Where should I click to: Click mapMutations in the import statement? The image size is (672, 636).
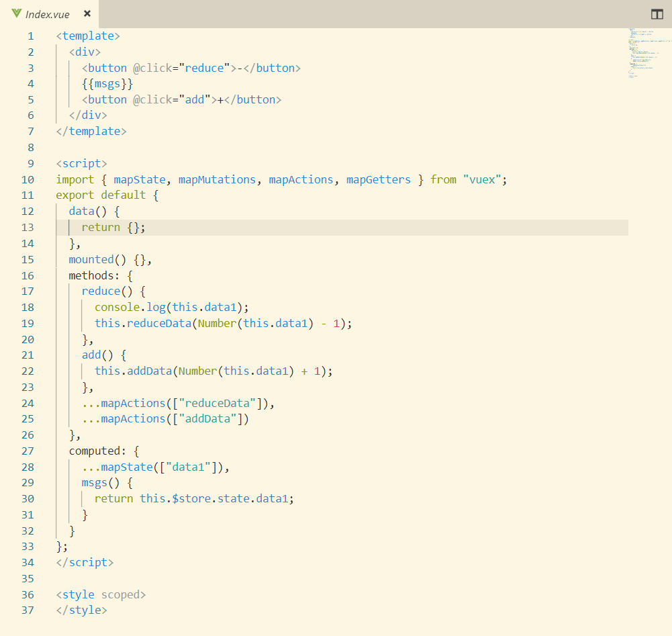coord(218,180)
